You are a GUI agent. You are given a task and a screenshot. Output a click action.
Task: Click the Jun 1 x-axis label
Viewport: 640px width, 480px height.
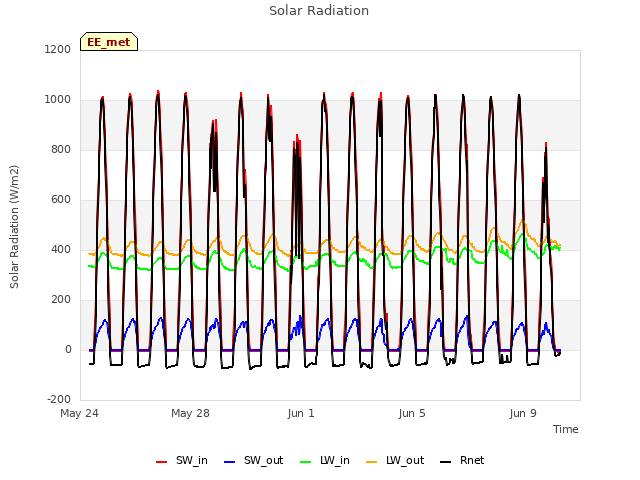[301, 413]
